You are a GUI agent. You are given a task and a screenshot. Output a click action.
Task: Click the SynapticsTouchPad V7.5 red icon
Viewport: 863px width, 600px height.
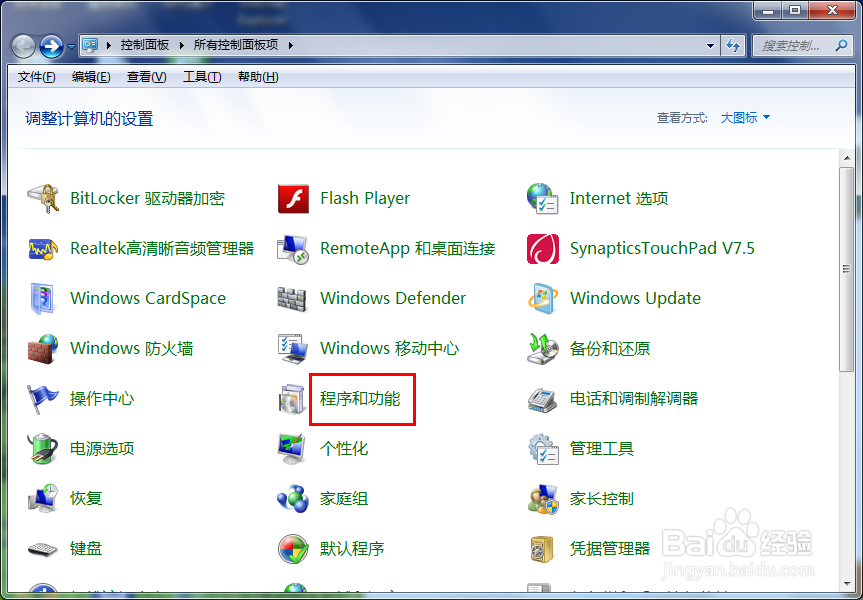point(543,249)
